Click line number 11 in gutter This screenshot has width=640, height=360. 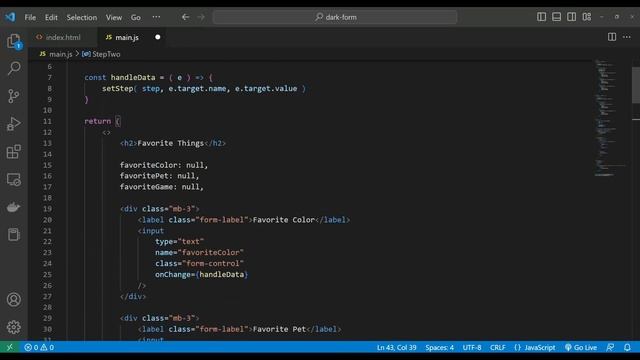click(47, 121)
